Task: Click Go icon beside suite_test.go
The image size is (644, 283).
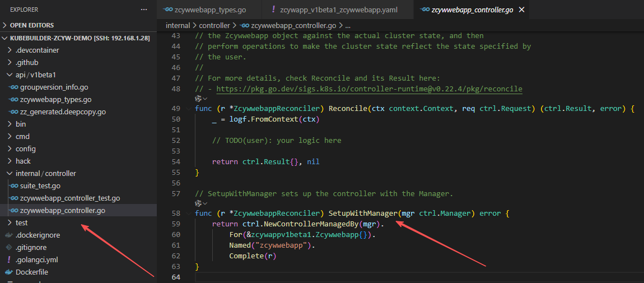Action: coord(13,185)
